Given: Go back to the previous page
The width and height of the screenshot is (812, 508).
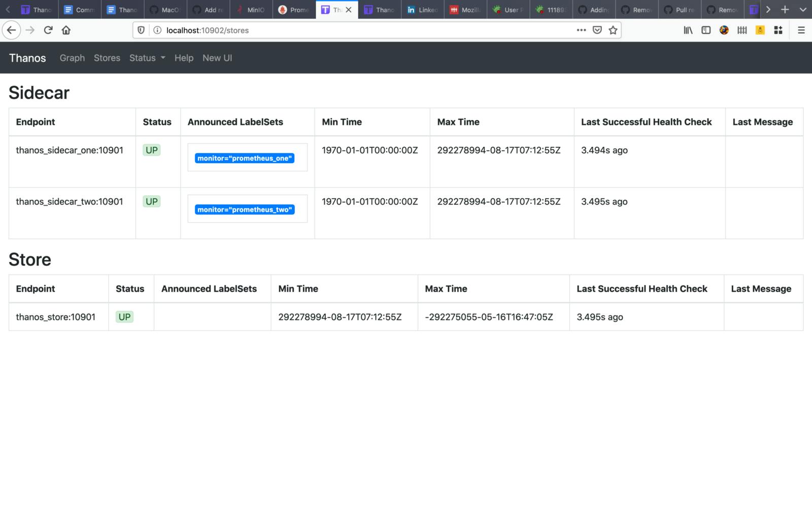Looking at the screenshot, I should click(x=11, y=30).
